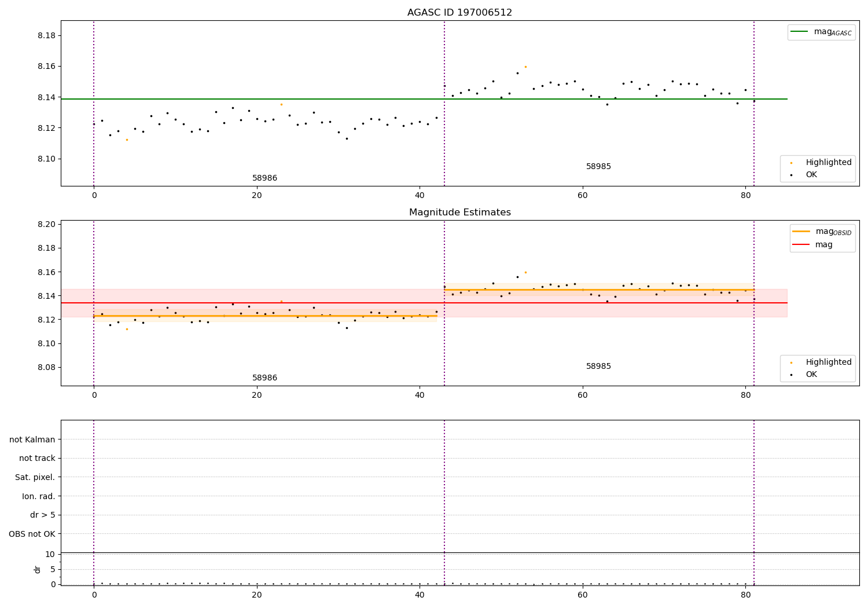868x608 pixels.
Task: Click obsid label 58986 in AGASC ID plot
Action: coord(264,178)
